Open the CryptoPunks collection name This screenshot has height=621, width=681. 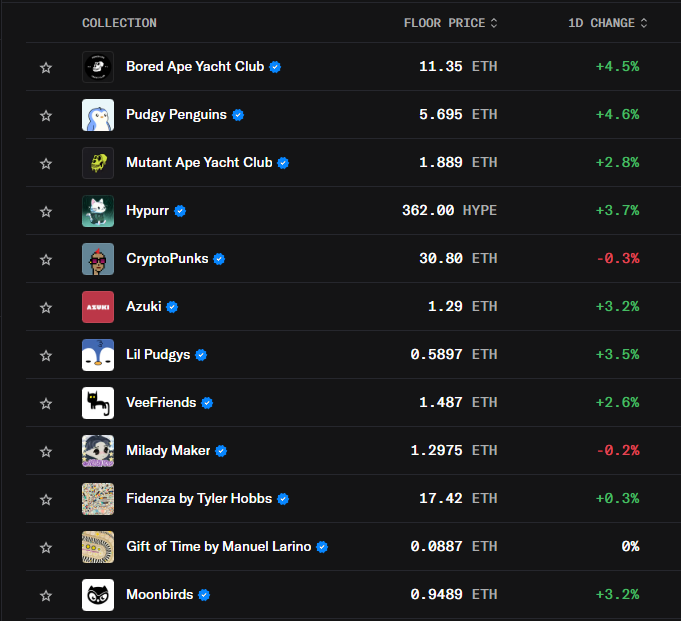(x=167, y=258)
